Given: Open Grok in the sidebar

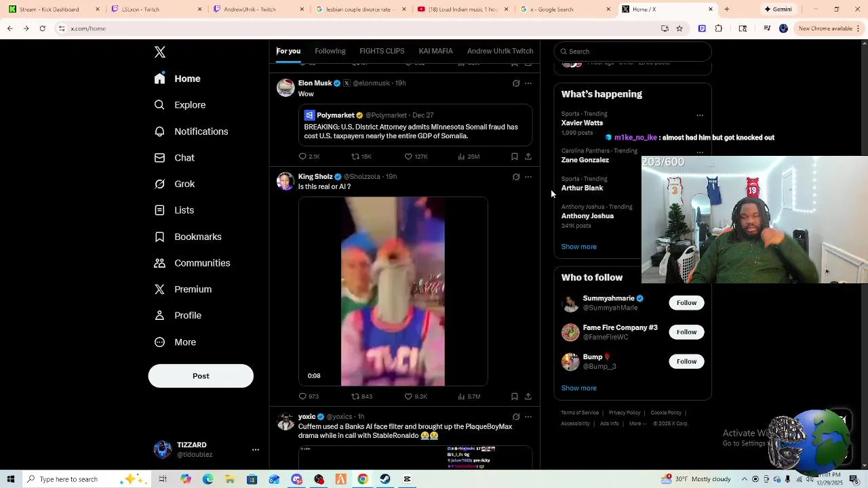Looking at the screenshot, I should click(x=174, y=184).
